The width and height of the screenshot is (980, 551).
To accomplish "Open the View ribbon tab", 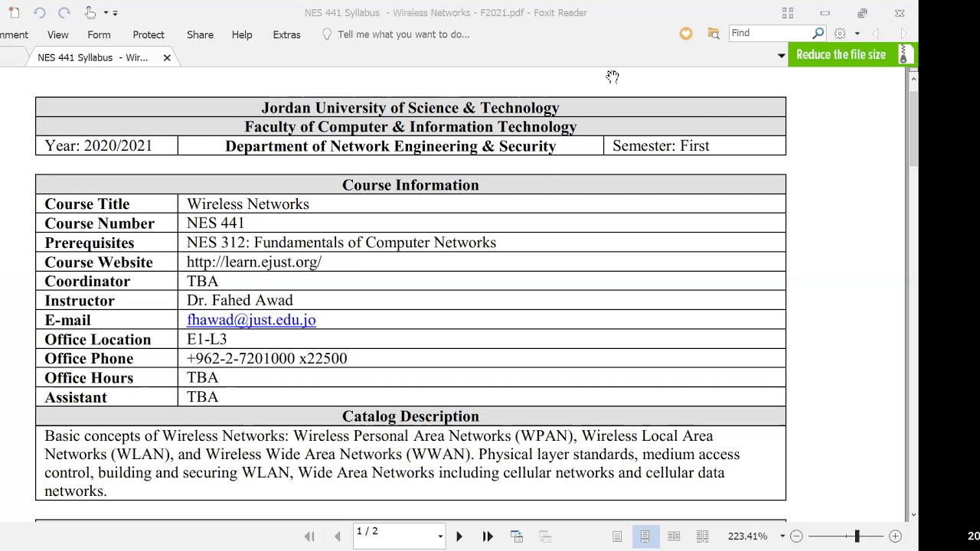I will pyautogui.click(x=57, y=34).
